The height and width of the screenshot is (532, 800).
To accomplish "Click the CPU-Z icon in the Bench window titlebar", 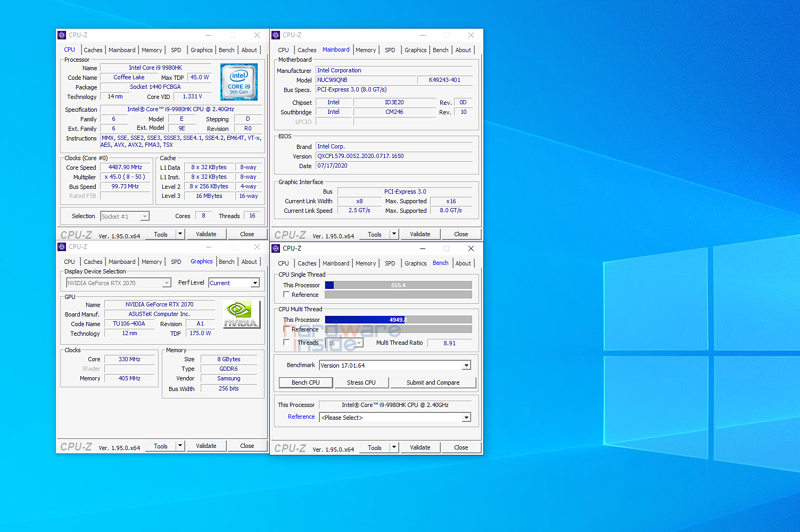I will click(x=276, y=248).
